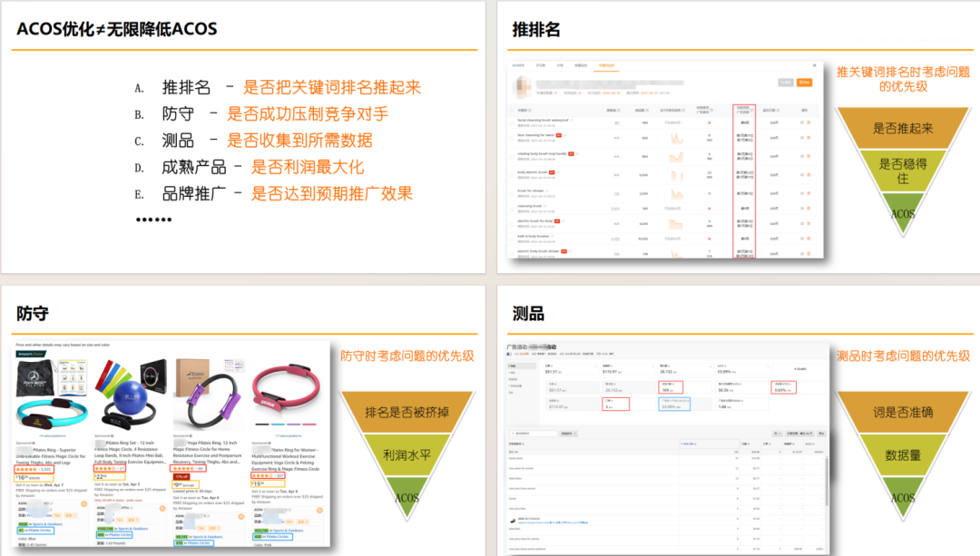
Task: Click the search terms input field in ad console
Action: pos(534,433)
